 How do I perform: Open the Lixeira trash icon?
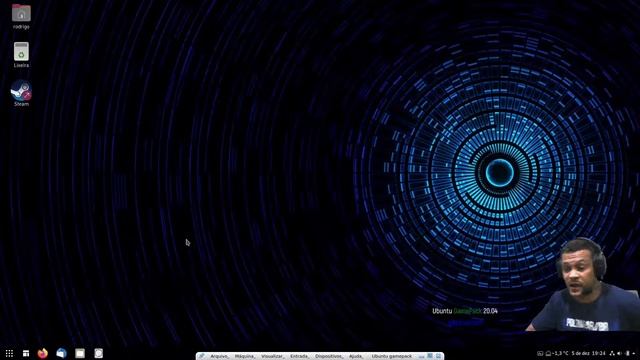coord(21,55)
